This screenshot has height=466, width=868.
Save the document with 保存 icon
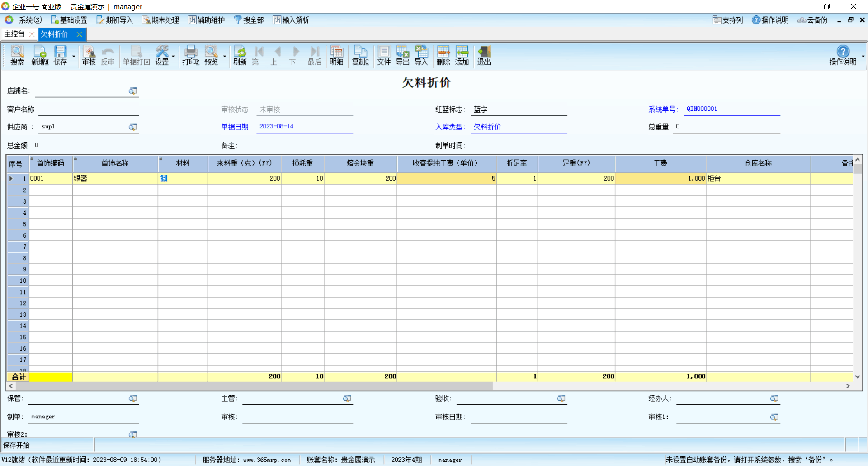point(60,56)
